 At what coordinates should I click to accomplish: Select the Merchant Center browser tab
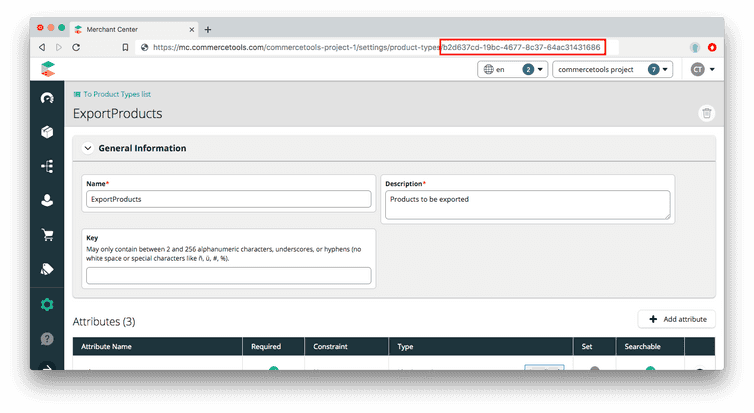130,29
